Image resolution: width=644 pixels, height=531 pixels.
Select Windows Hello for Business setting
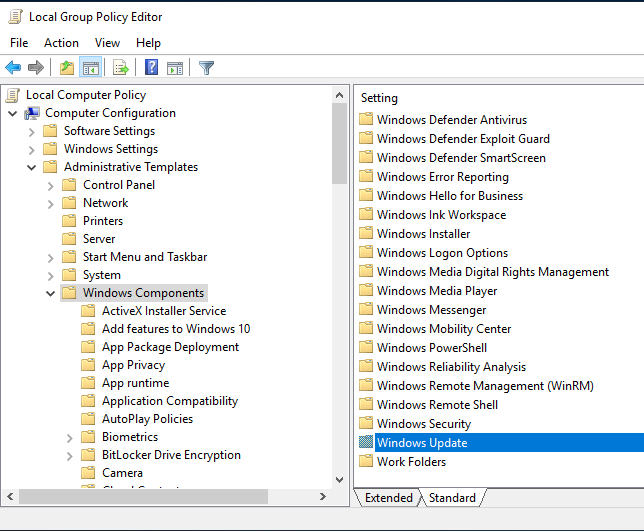(x=450, y=195)
